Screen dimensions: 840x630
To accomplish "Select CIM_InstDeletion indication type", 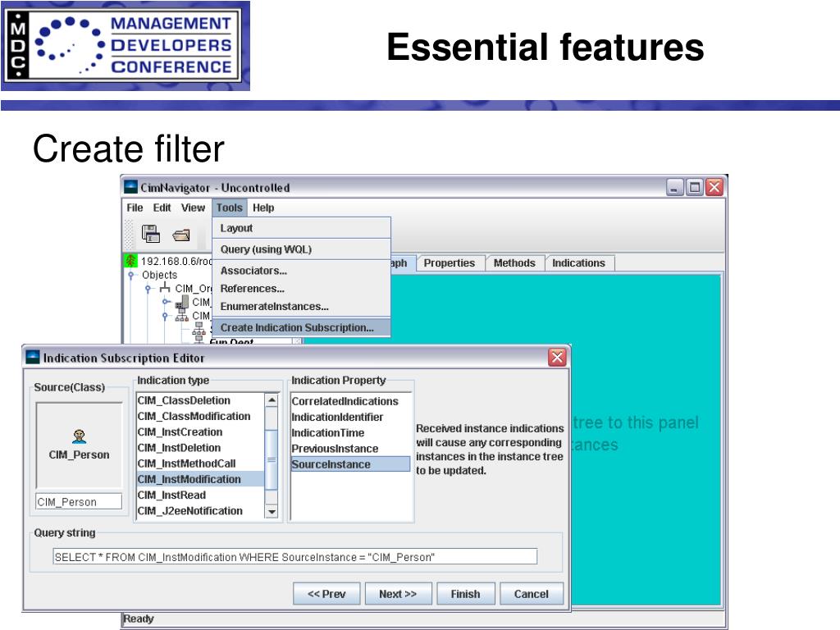I will click(200, 448).
